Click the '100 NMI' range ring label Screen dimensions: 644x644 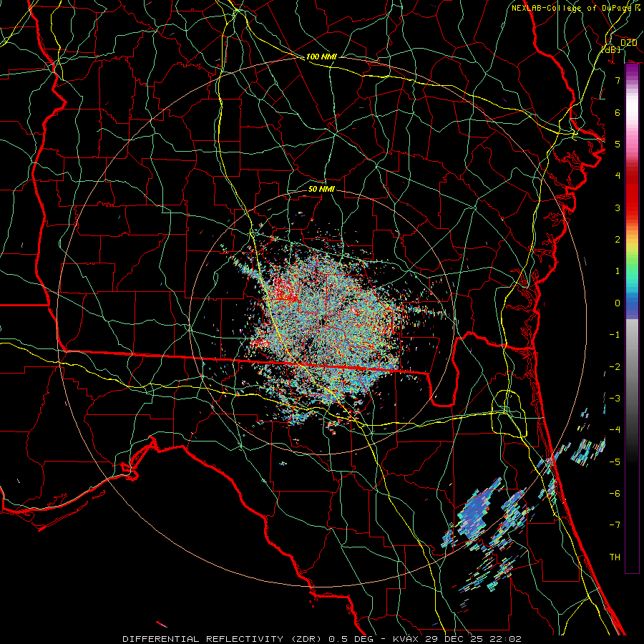tap(321, 57)
